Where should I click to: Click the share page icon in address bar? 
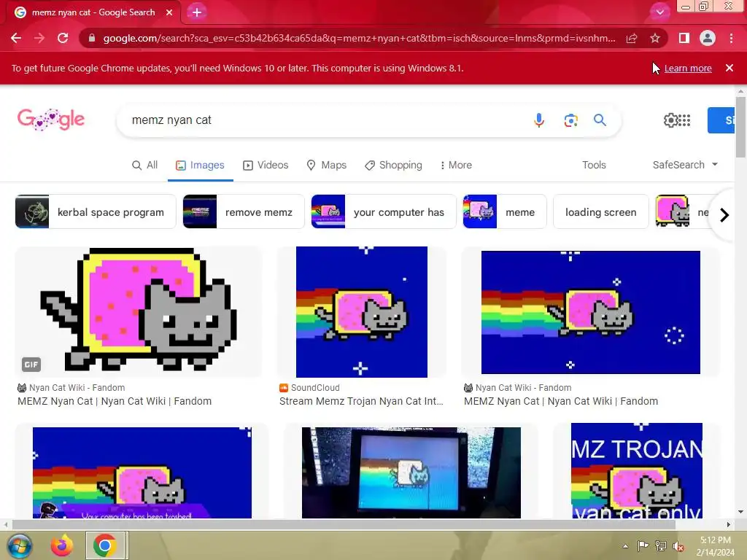632,38
